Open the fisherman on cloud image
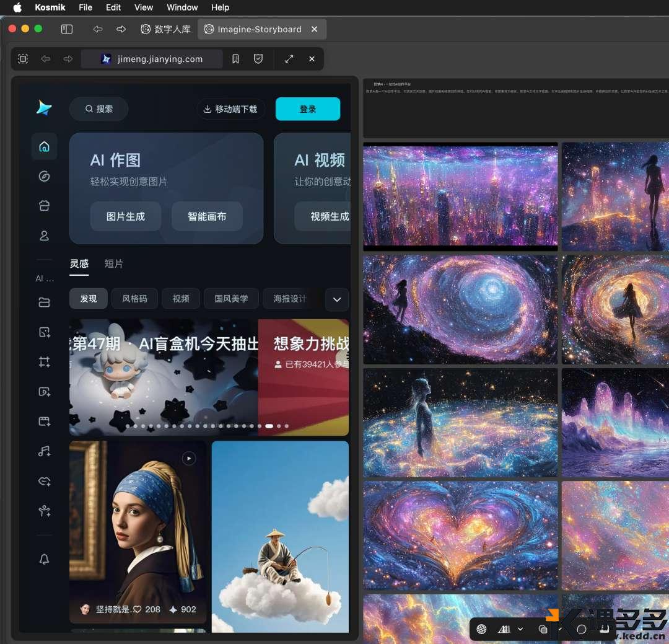 point(280,536)
